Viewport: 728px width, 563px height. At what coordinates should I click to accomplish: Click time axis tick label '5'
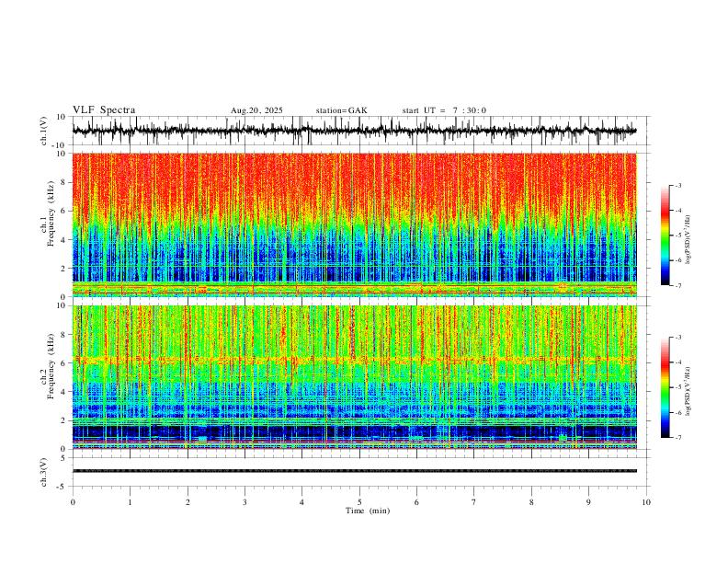pos(359,502)
